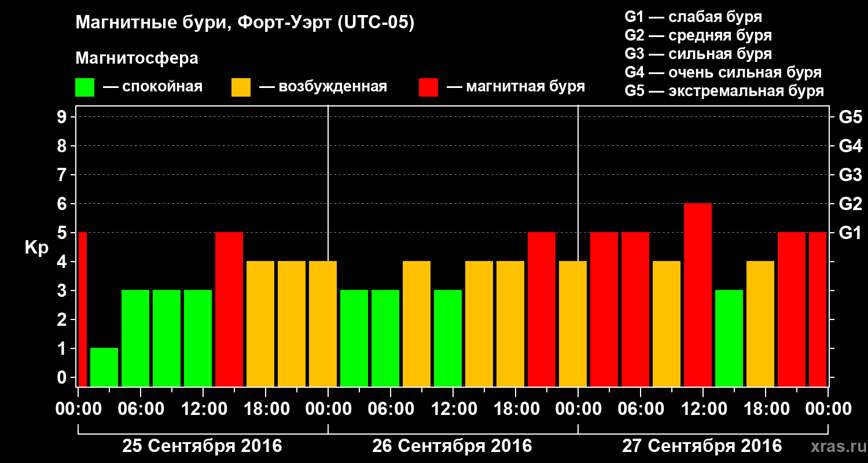Click the yellow bar crossing midnight into 27 Сентября

point(573,324)
